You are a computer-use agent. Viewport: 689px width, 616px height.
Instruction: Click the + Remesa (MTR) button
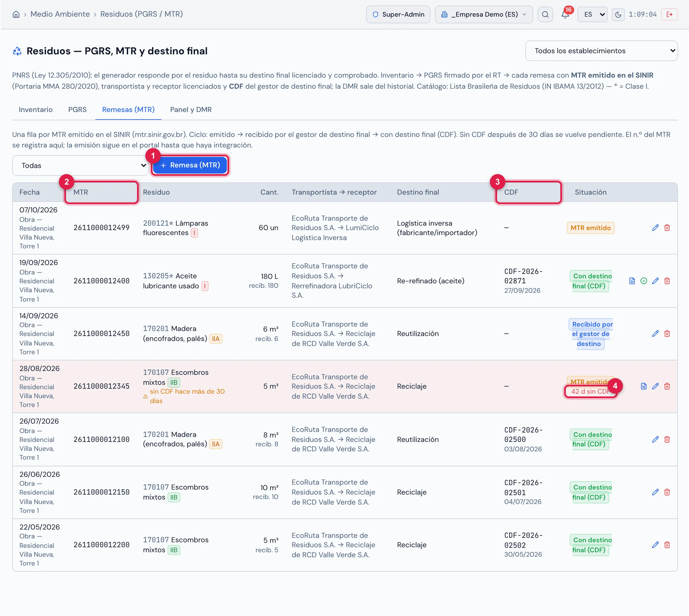(190, 165)
